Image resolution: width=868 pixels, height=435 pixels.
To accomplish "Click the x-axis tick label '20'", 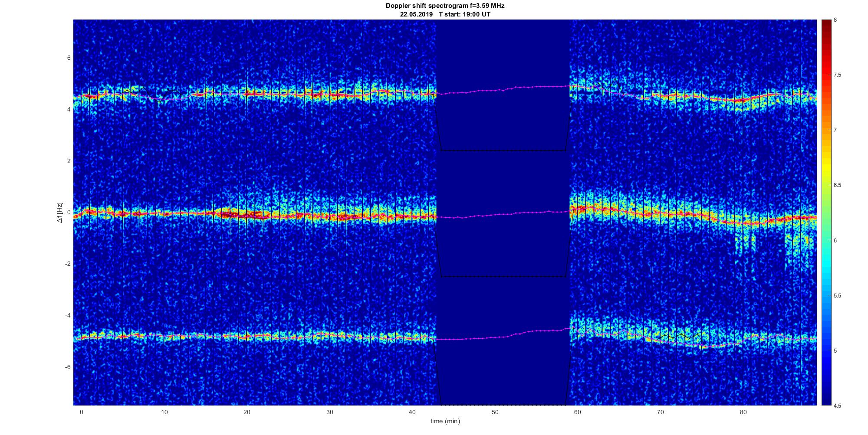I will pos(247,412).
